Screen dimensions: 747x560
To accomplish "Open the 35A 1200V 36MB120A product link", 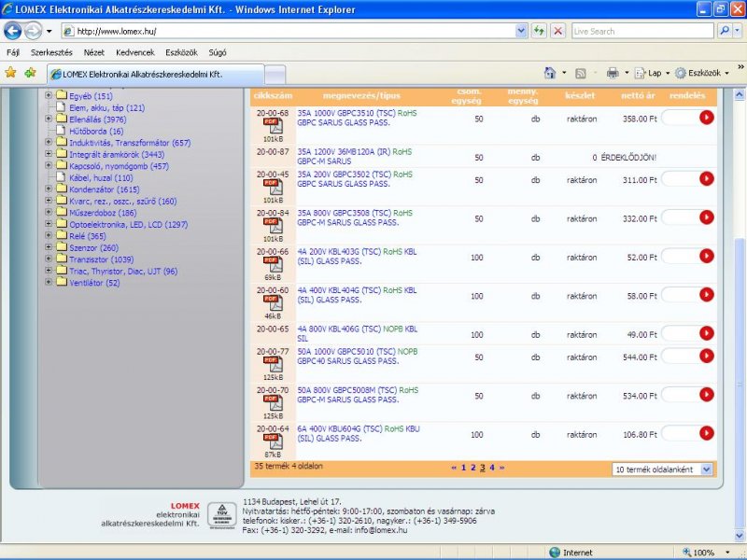I will pos(355,156).
